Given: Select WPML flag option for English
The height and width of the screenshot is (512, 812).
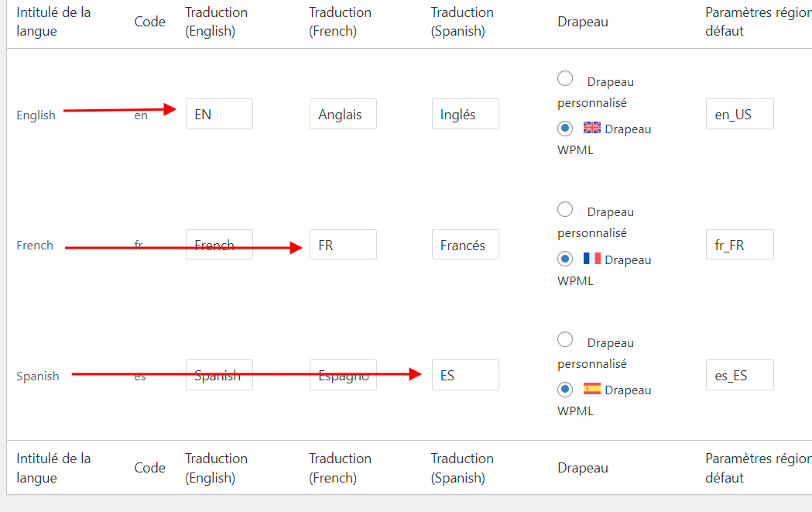Looking at the screenshot, I should tap(566, 129).
